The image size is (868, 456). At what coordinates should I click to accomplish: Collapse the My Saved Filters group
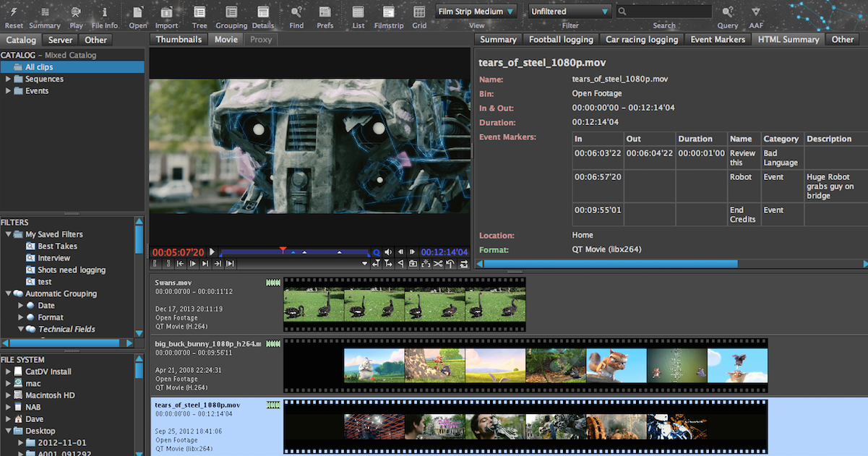point(8,234)
